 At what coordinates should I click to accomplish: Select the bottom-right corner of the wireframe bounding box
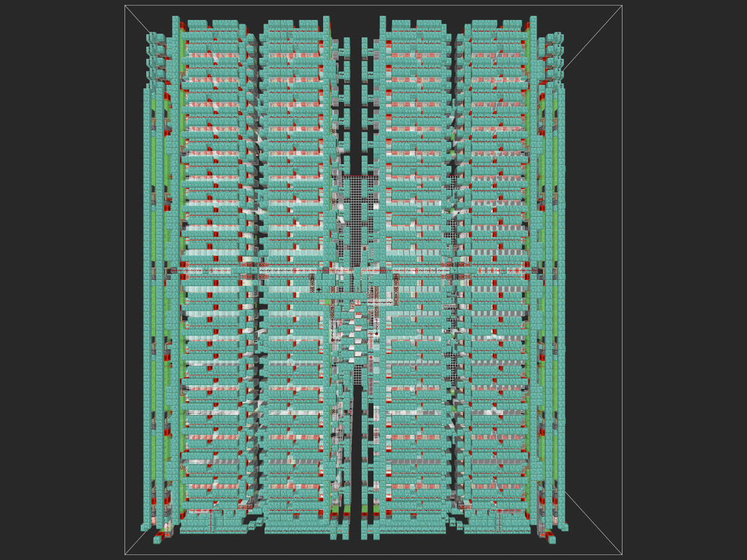tap(622, 554)
